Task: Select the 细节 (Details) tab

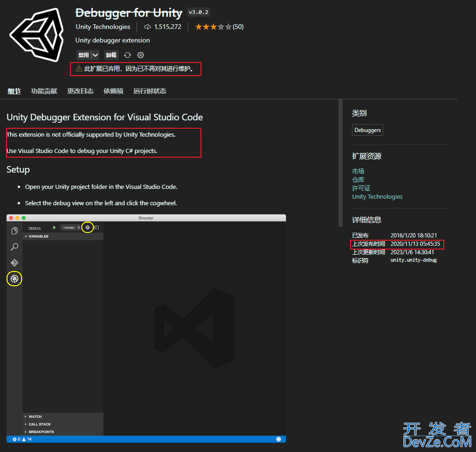Action: tap(14, 91)
